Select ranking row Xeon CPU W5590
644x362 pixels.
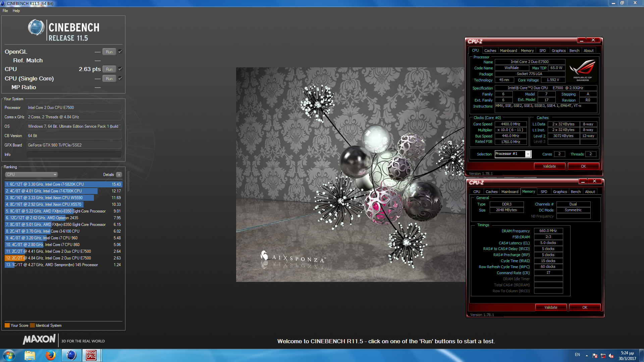click(x=63, y=198)
